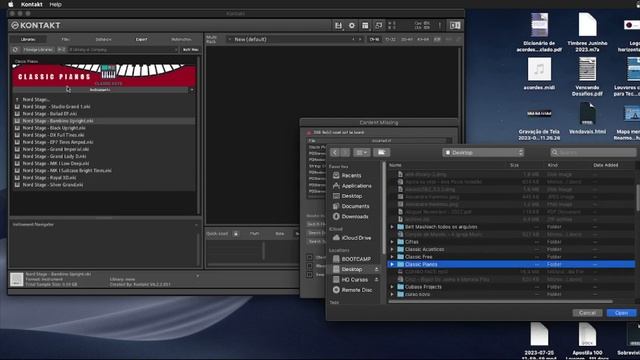Open Applications in the sidebar
The image size is (640, 360).
tap(352, 186)
